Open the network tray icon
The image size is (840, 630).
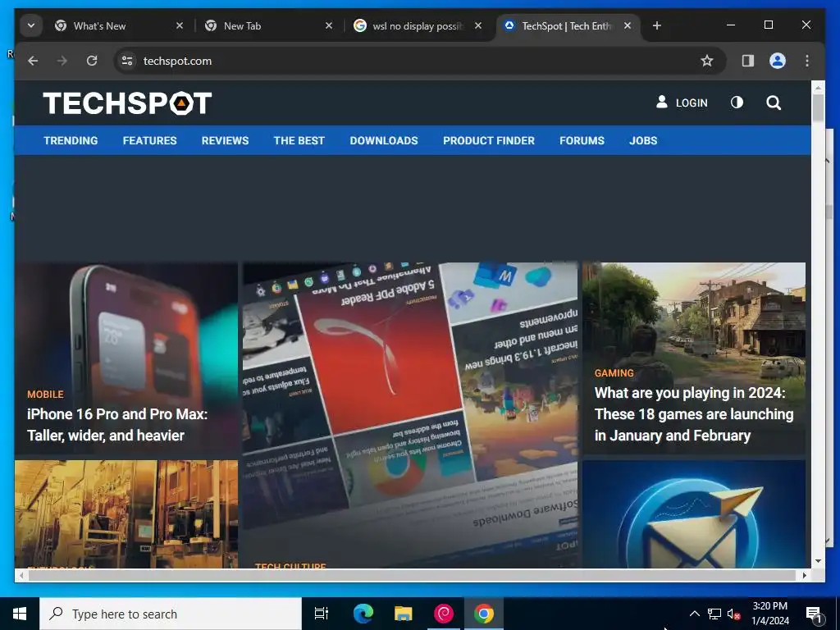click(714, 614)
